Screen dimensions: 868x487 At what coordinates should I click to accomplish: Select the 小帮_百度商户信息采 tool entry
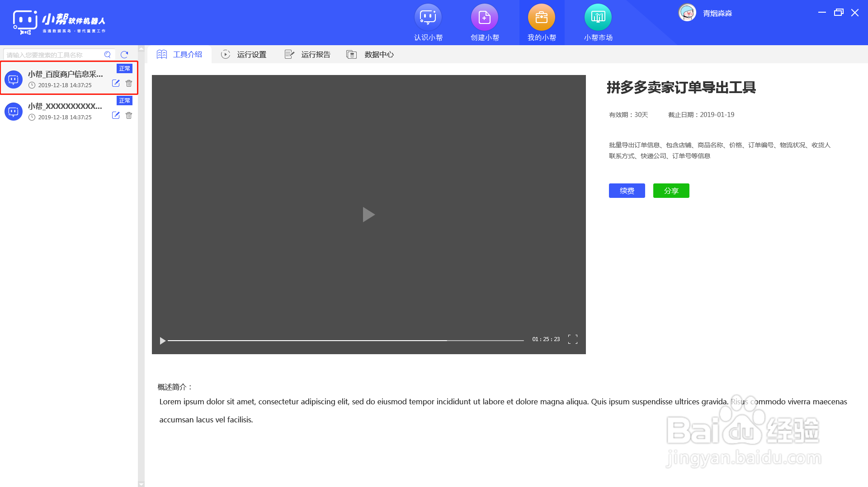69,78
